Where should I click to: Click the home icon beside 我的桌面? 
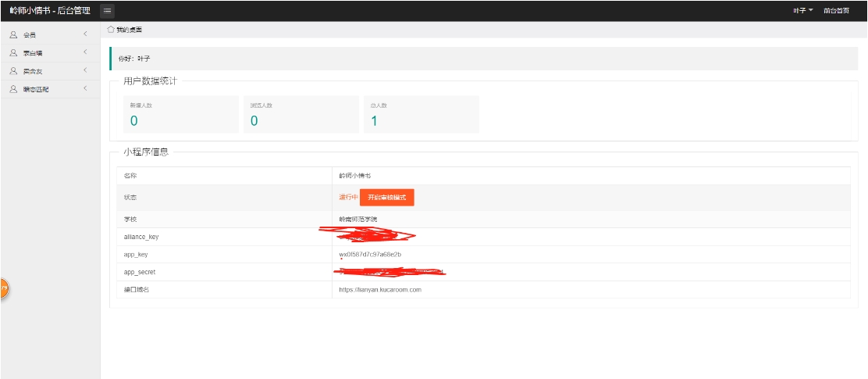point(111,29)
